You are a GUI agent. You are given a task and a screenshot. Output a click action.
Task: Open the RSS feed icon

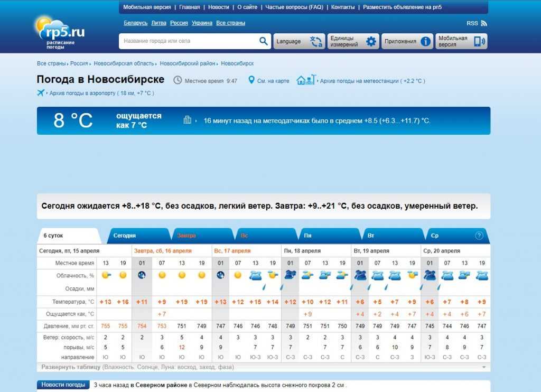484,23
